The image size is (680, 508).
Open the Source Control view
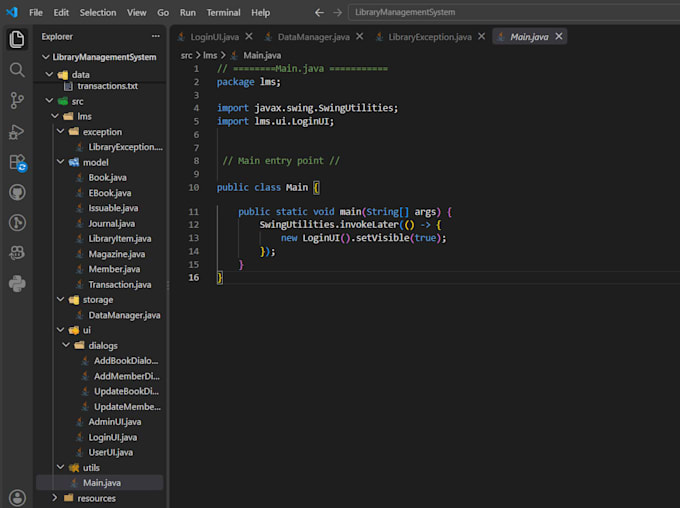pyautogui.click(x=17, y=101)
